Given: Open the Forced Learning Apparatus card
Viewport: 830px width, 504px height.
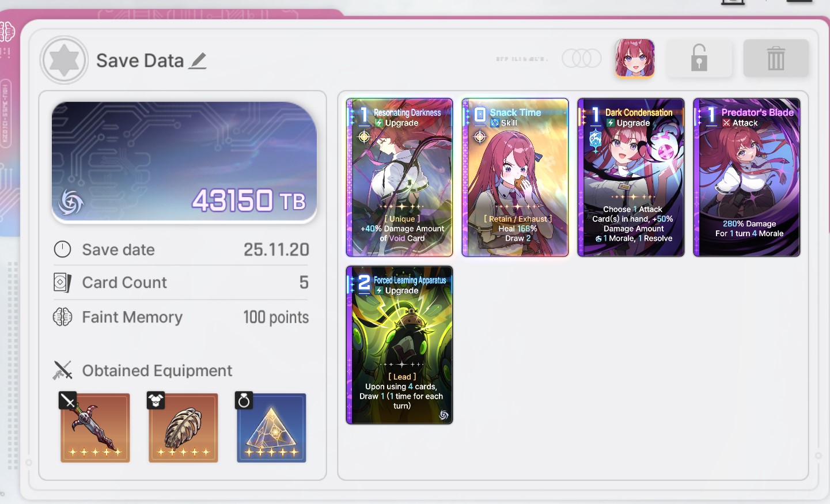Looking at the screenshot, I should pyautogui.click(x=399, y=345).
